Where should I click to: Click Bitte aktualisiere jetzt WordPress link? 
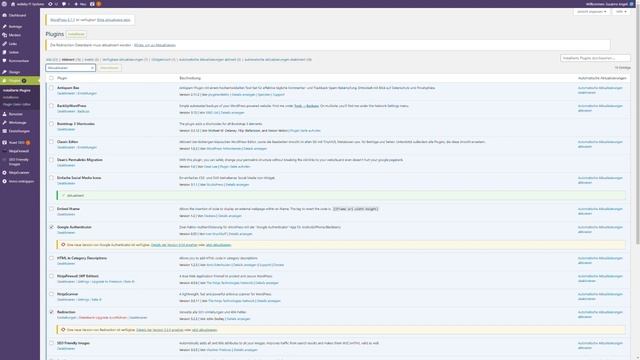pos(113,20)
